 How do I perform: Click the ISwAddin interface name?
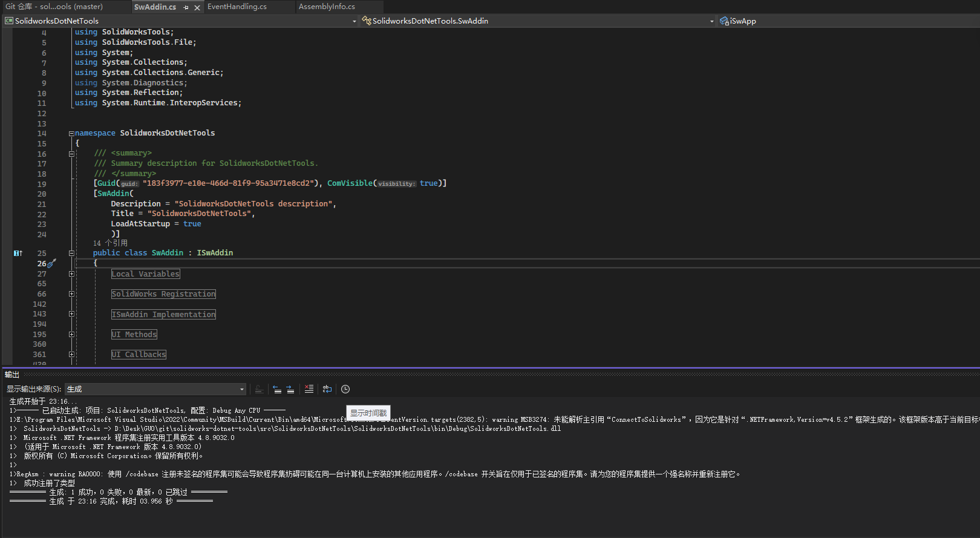pyautogui.click(x=215, y=253)
